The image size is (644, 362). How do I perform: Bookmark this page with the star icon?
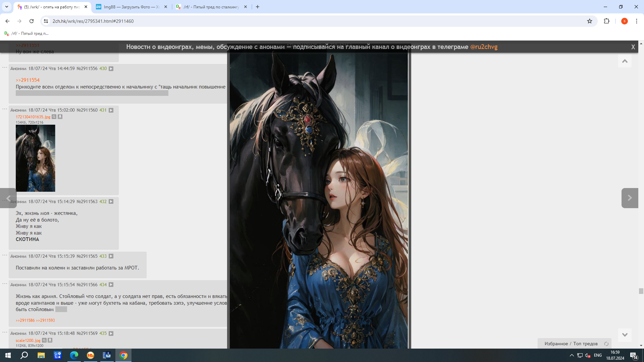(590, 21)
